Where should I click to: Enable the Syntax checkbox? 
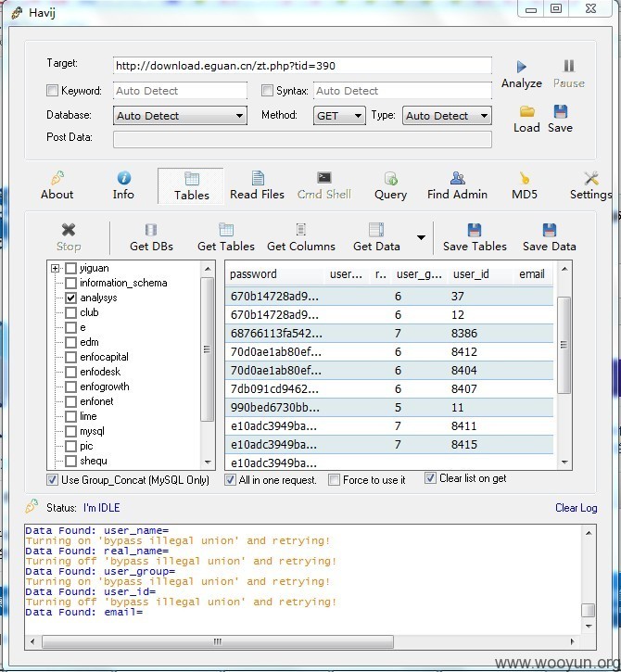click(x=267, y=91)
